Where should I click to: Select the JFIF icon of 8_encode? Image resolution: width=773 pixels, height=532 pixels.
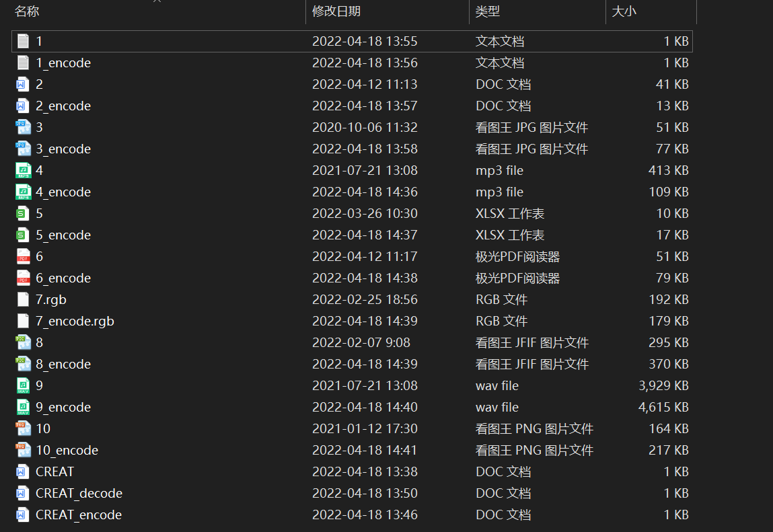[x=23, y=364]
